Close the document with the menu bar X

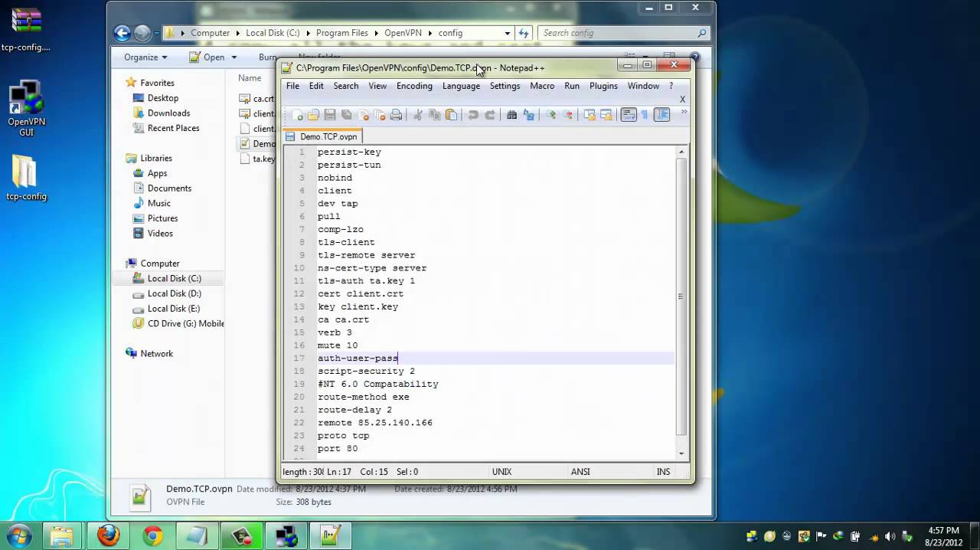682,99
